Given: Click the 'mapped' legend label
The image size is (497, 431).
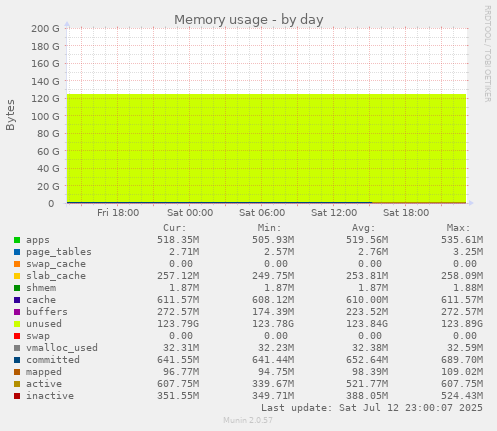Looking at the screenshot, I should [x=44, y=372].
